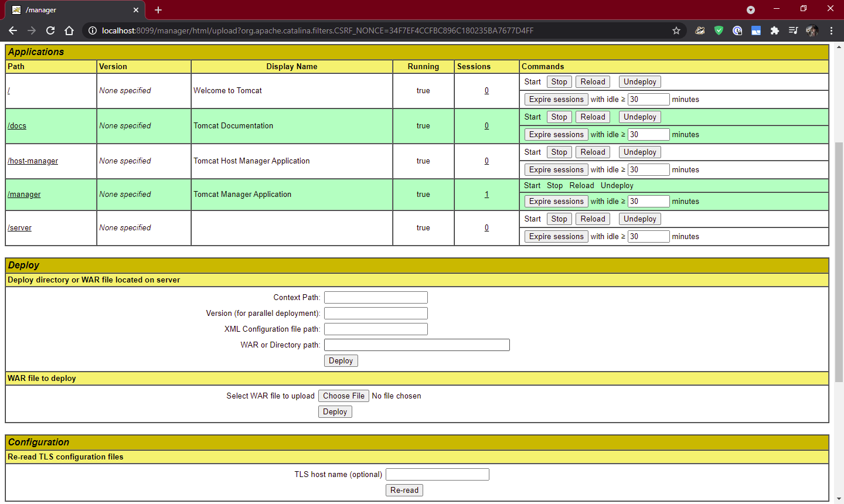The height and width of the screenshot is (504, 844).
Task: Undeploy the /server application
Action: 639,219
